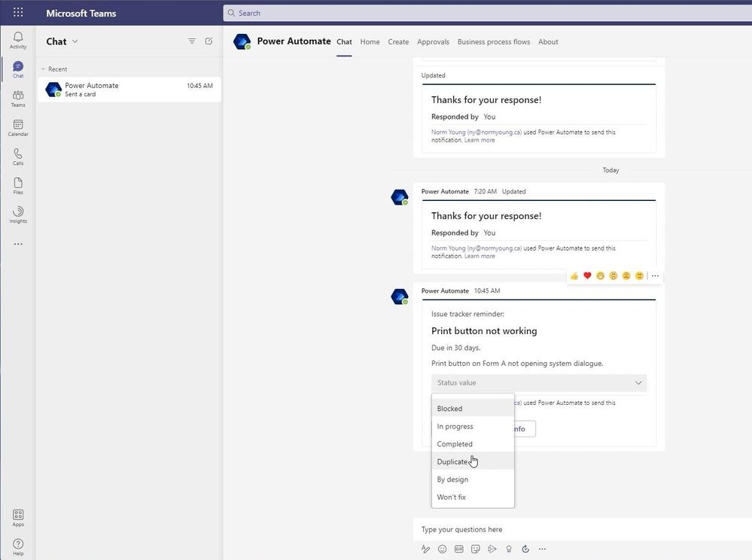Add thumbs up reaction to message
Image resolution: width=752 pixels, height=560 pixels.
[x=574, y=275]
